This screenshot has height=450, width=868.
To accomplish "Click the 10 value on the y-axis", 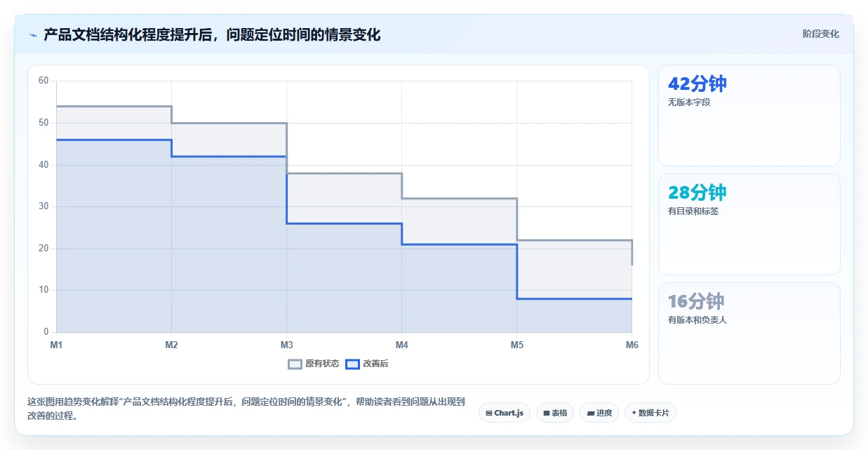I will (44, 290).
